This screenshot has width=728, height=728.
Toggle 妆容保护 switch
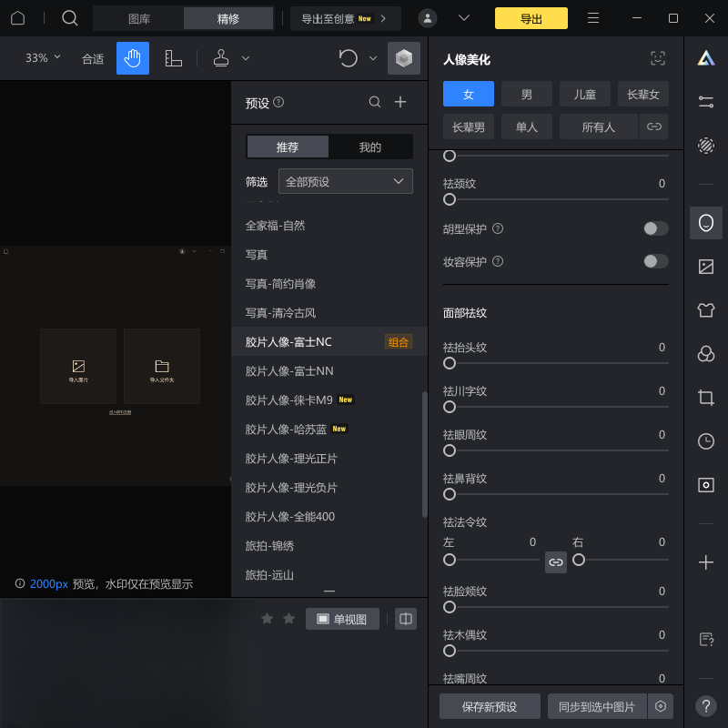coord(655,261)
